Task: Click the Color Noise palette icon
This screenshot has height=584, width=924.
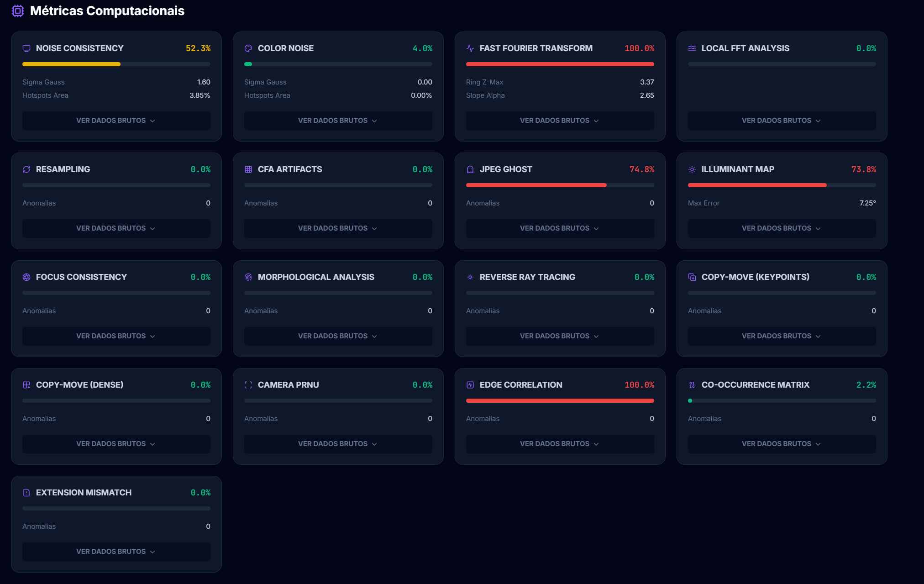Action: (x=248, y=48)
